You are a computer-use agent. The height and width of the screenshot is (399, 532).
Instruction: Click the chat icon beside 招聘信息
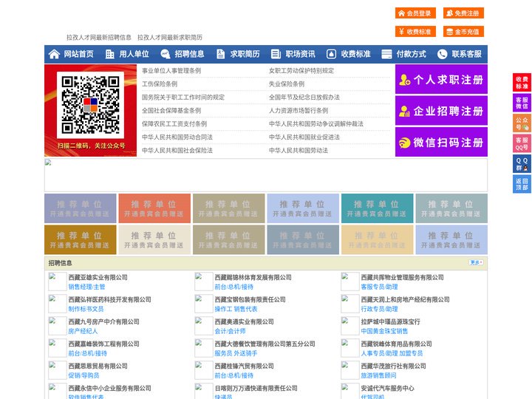point(166,54)
